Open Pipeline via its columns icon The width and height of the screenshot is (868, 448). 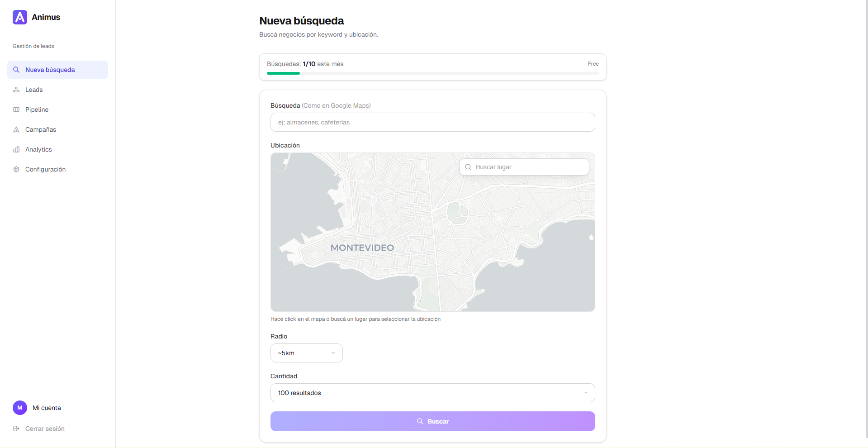[x=16, y=110]
